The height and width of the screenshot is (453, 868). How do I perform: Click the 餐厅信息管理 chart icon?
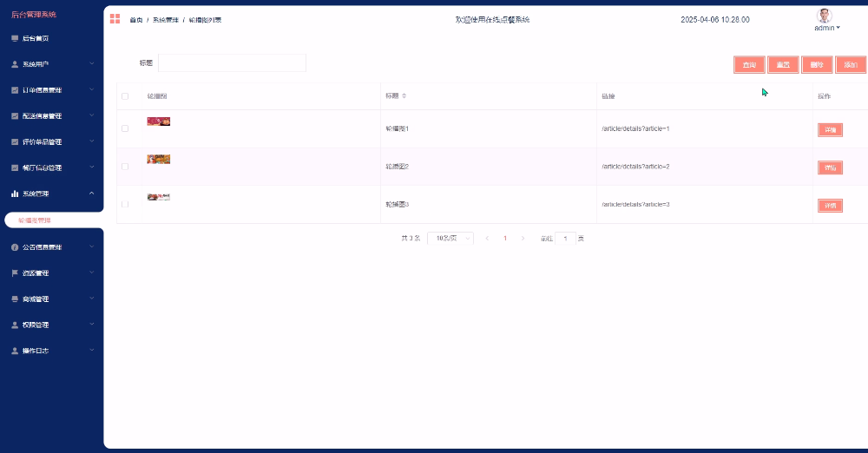(15, 167)
